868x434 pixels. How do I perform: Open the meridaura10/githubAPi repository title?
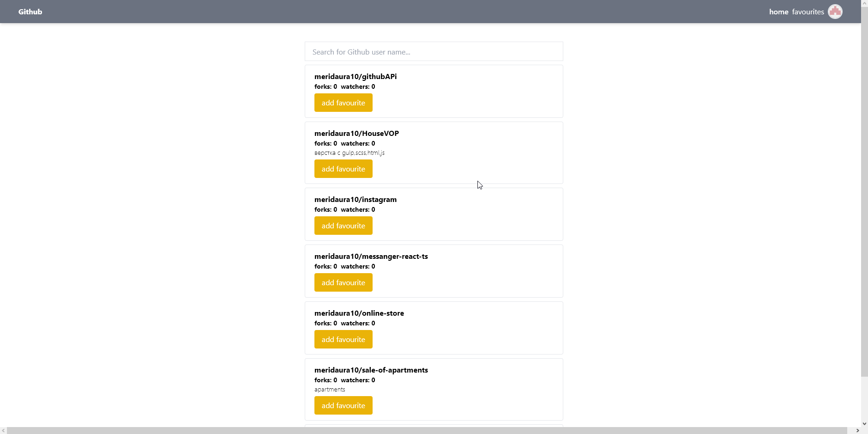(x=356, y=76)
